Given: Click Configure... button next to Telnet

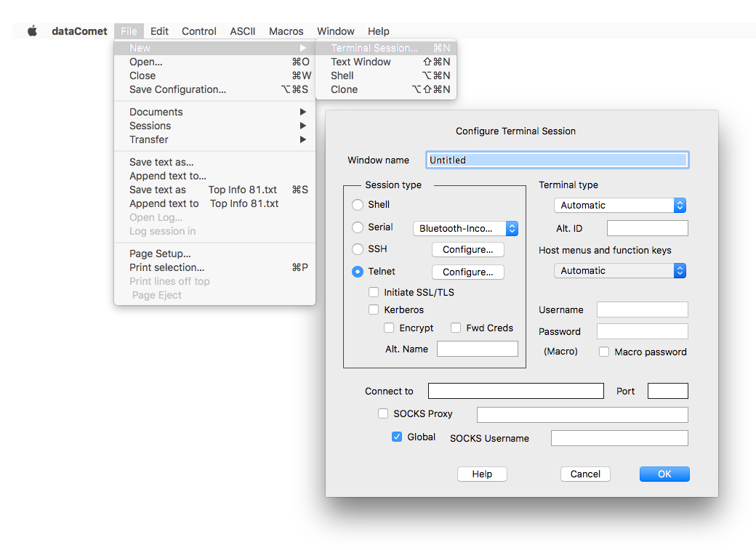Looking at the screenshot, I should [x=467, y=272].
